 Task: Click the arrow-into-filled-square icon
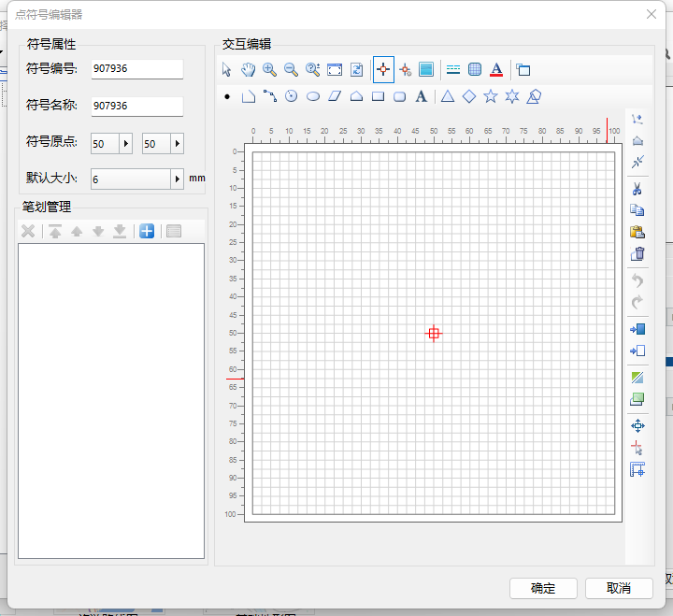click(637, 329)
